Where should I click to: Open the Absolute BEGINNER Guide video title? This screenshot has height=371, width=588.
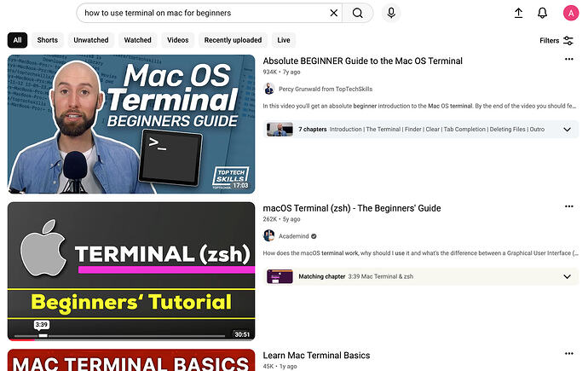[363, 61]
